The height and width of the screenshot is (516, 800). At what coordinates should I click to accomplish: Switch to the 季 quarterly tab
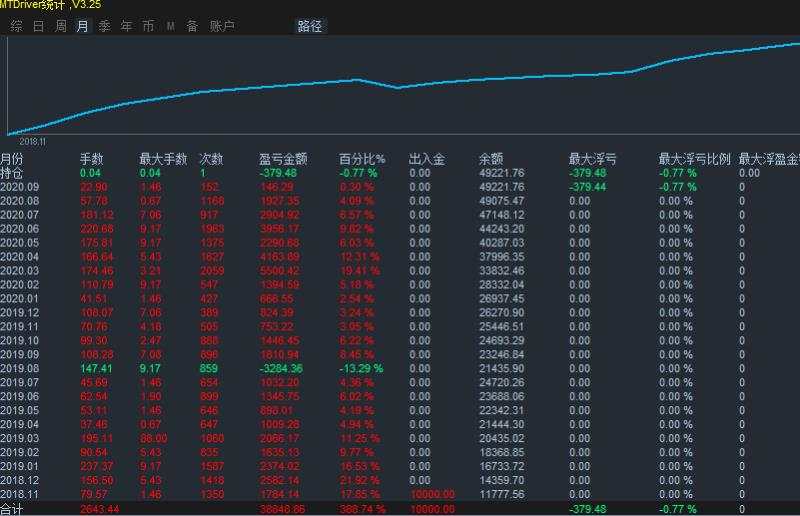tap(105, 26)
